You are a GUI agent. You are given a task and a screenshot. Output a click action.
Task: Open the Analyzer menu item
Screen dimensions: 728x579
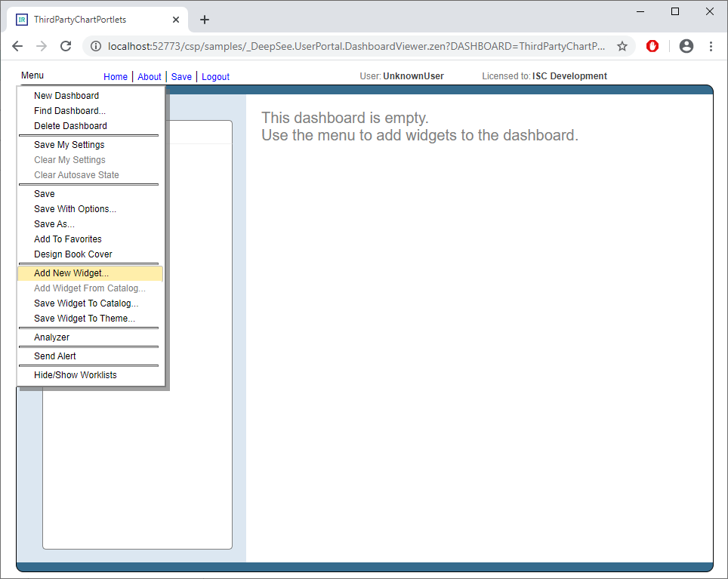tap(91, 337)
